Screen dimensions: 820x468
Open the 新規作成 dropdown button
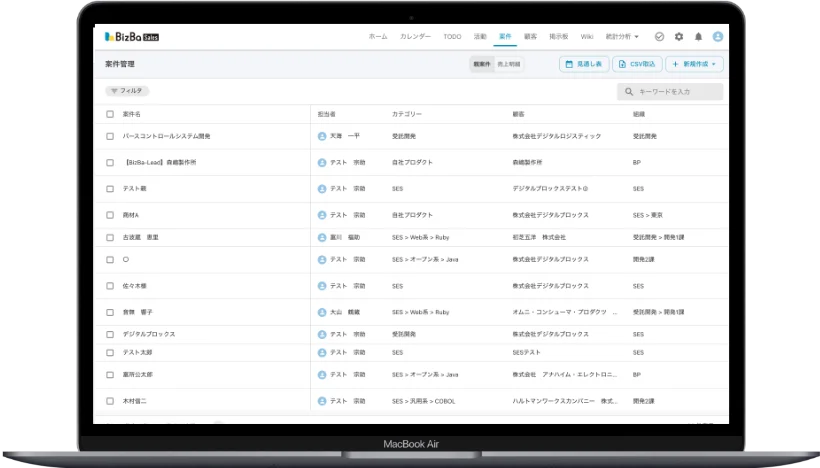coord(694,64)
